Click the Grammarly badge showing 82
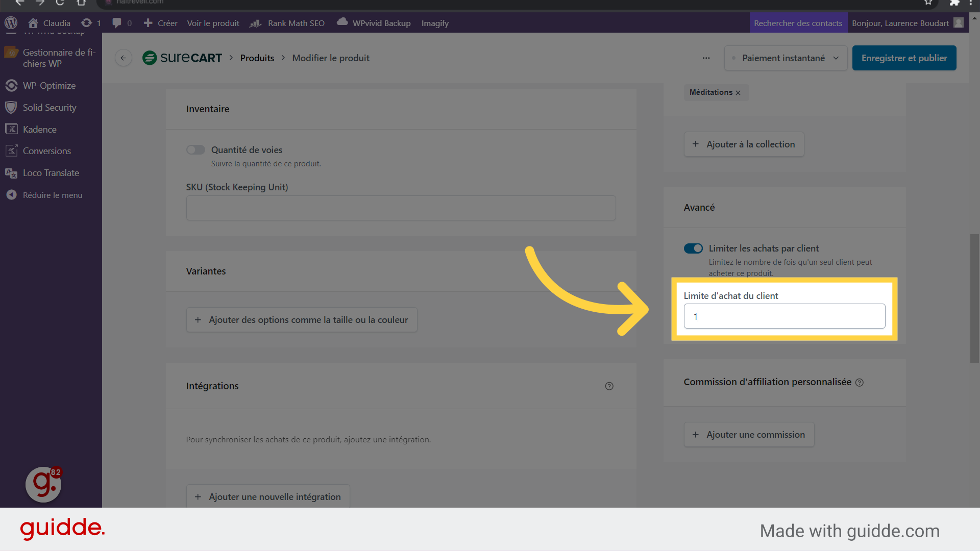The width and height of the screenshot is (980, 551). [x=44, y=484]
